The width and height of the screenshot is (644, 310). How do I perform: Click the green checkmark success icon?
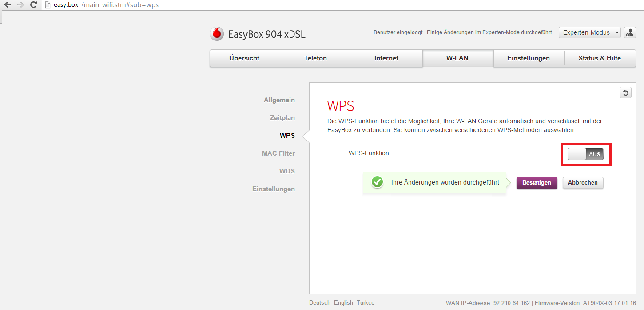[377, 182]
